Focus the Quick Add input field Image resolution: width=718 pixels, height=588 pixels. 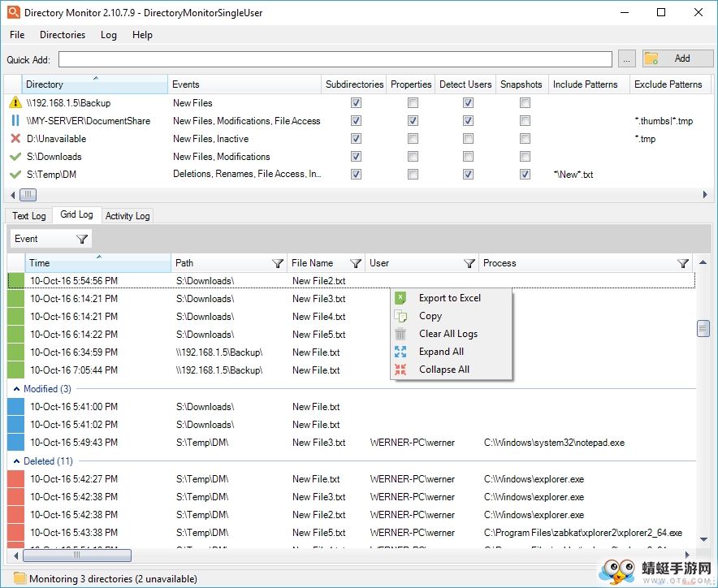pyautogui.click(x=335, y=59)
